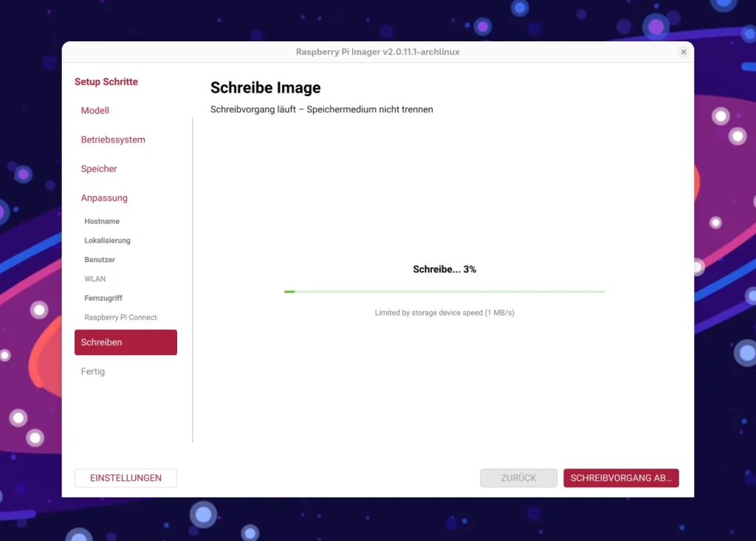
Task: Click the 'Schreibe... 3%' status text
Action: (x=444, y=269)
